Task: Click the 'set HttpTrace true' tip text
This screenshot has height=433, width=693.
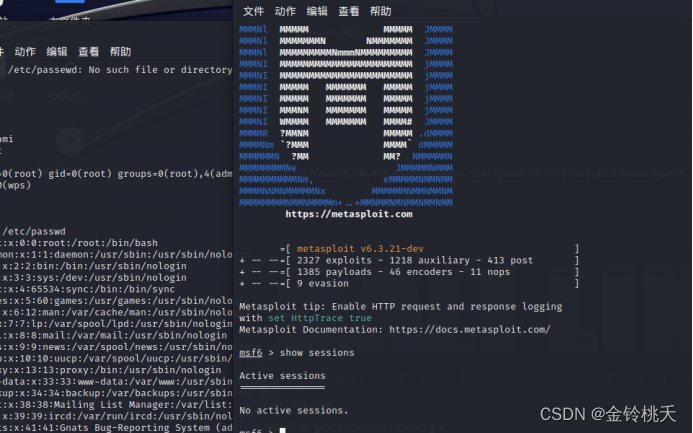Action: pyautogui.click(x=320, y=318)
